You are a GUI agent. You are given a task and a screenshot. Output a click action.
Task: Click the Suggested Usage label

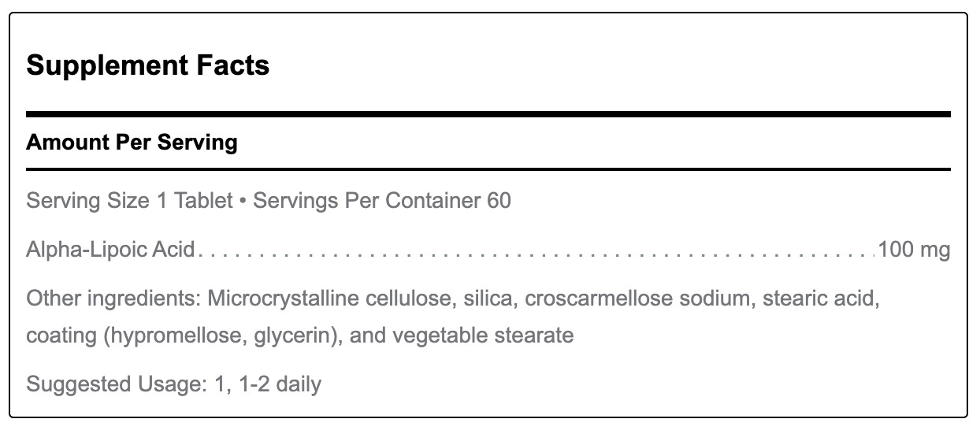tap(117, 384)
